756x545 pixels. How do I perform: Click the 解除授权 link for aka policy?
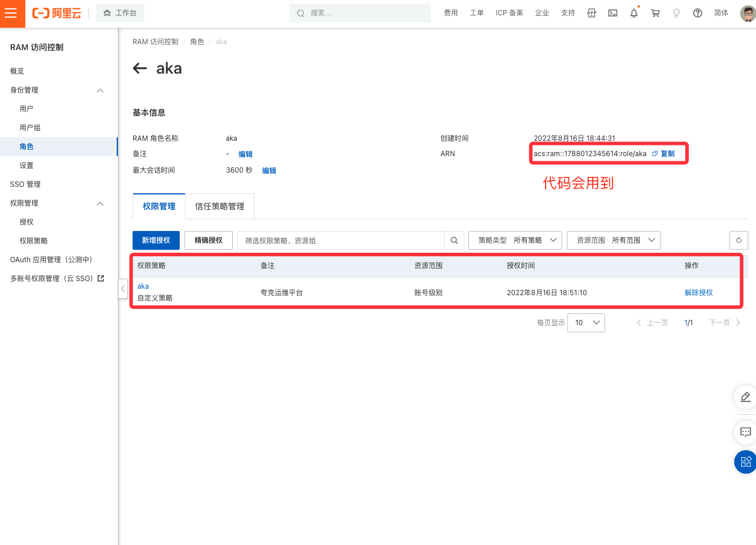point(698,293)
